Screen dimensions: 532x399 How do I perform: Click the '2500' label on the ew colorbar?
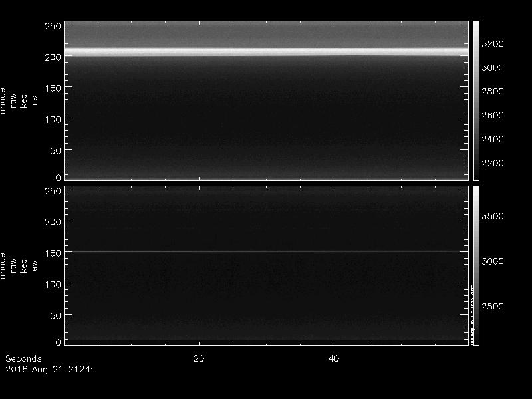pos(493,306)
